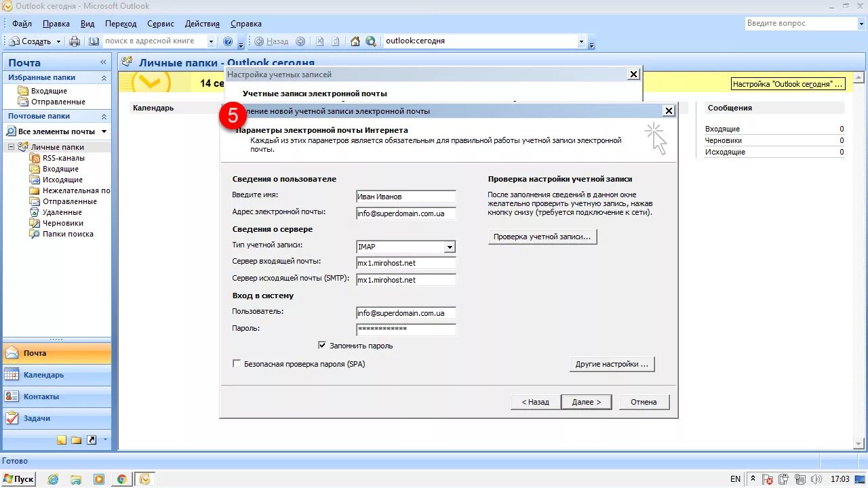Collapse the Почтовые папки section
Viewport: 868px width, 488px height.
pyautogui.click(x=104, y=117)
